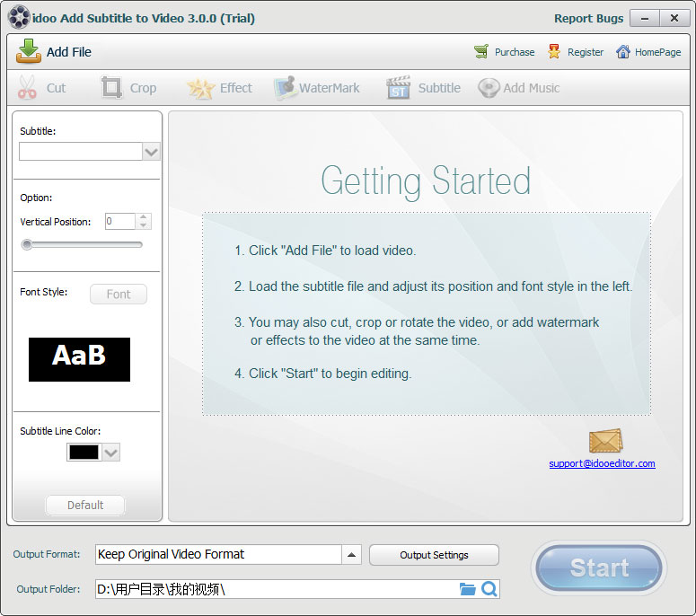Close the idoo window
The width and height of the screenshot is (696, 616).
tap(674, 18)
